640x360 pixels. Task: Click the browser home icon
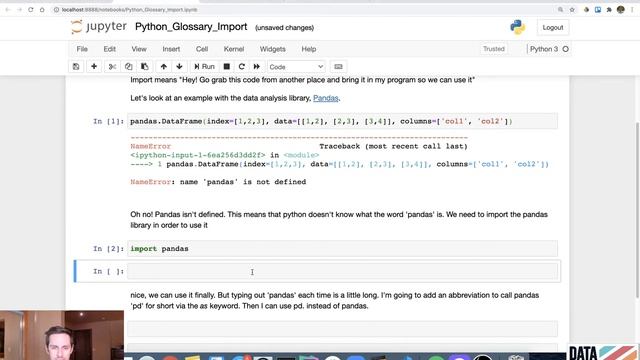click(x=42, y=9)
